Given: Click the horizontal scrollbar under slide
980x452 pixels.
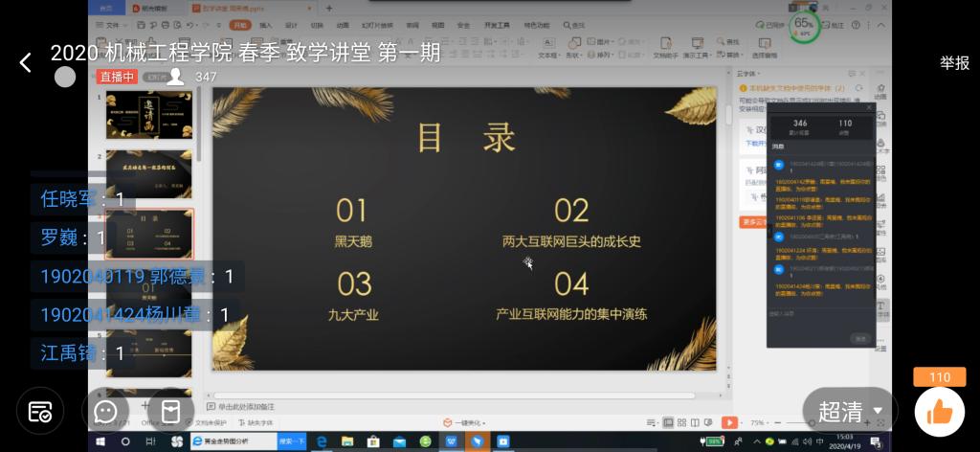Looking at the screenshot, I should point(455,395).
